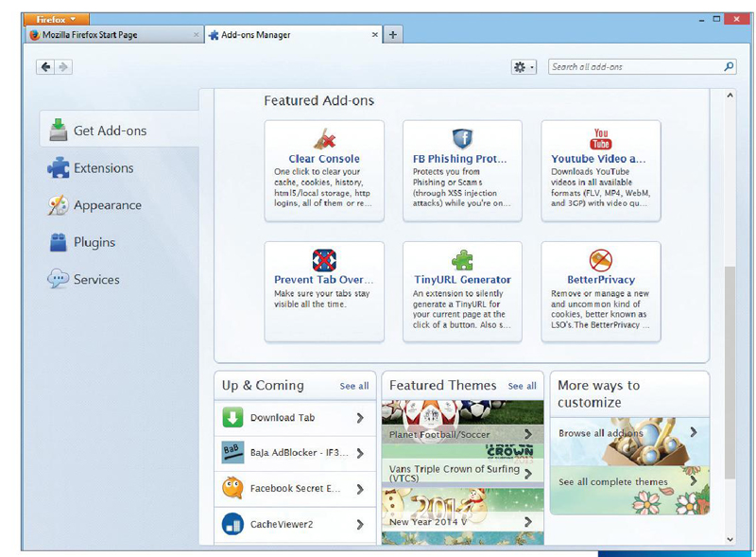The image size is (756, 557).
Task: Click the Extensions puzzle piece icon
Action: point(59,168)
